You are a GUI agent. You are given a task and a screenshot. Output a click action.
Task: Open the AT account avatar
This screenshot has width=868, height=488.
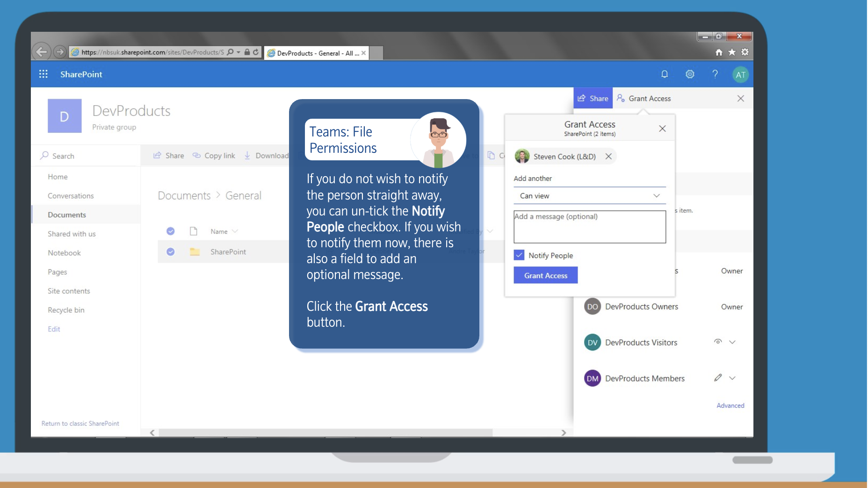click(x=740, y=75)
